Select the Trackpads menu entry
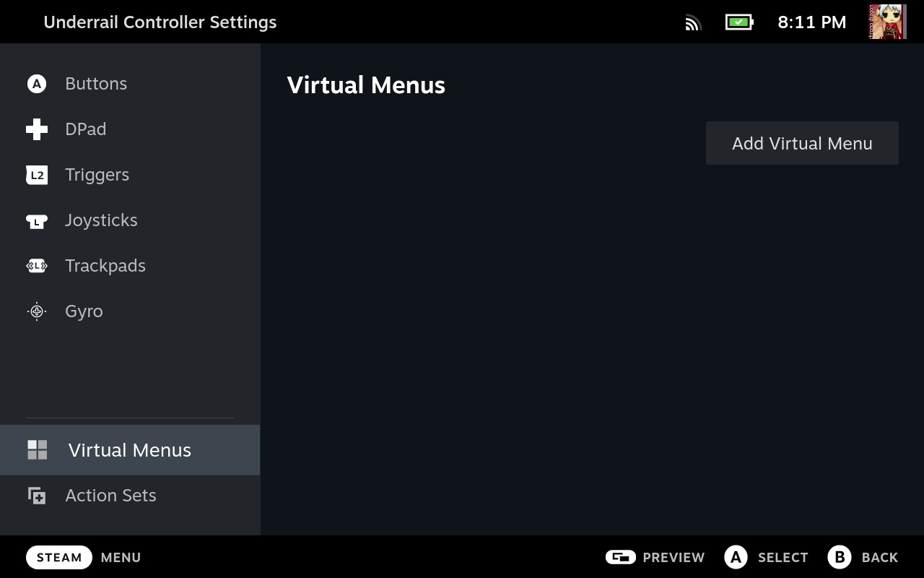This screenshot has width=924, height=578. 105,266
